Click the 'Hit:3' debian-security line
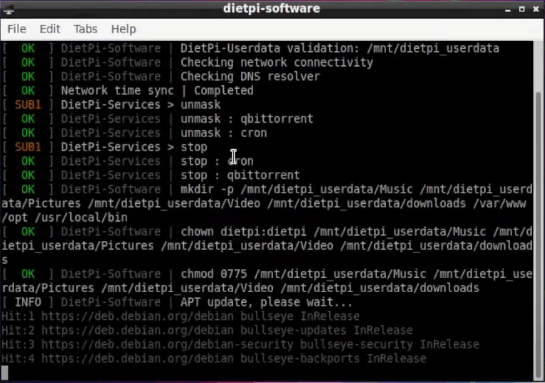The width and height of the screenshot is (545, 383). 240,345
